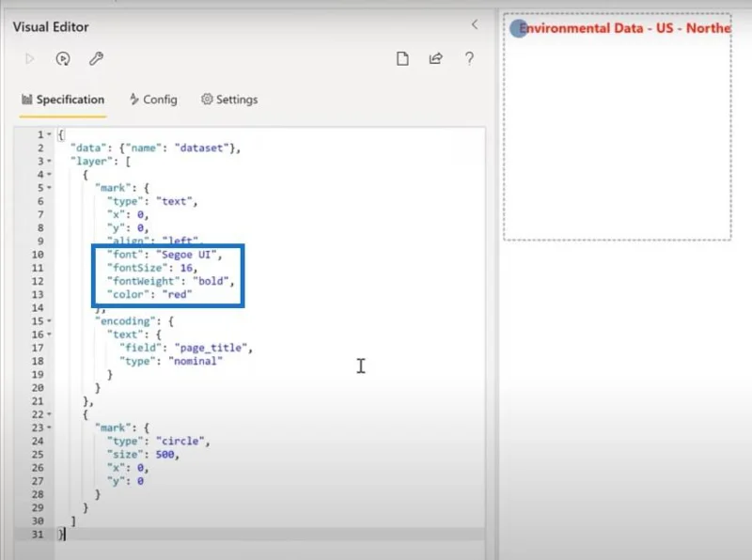Screen dimensions: 752x560
Task: Click the fontSize value 16
Action: 186,268
